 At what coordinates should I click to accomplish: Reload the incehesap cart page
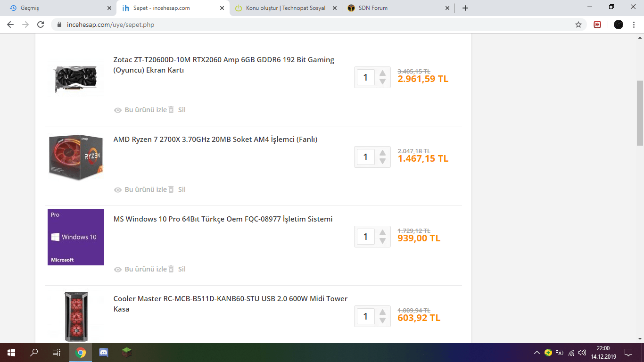[41, 25]
